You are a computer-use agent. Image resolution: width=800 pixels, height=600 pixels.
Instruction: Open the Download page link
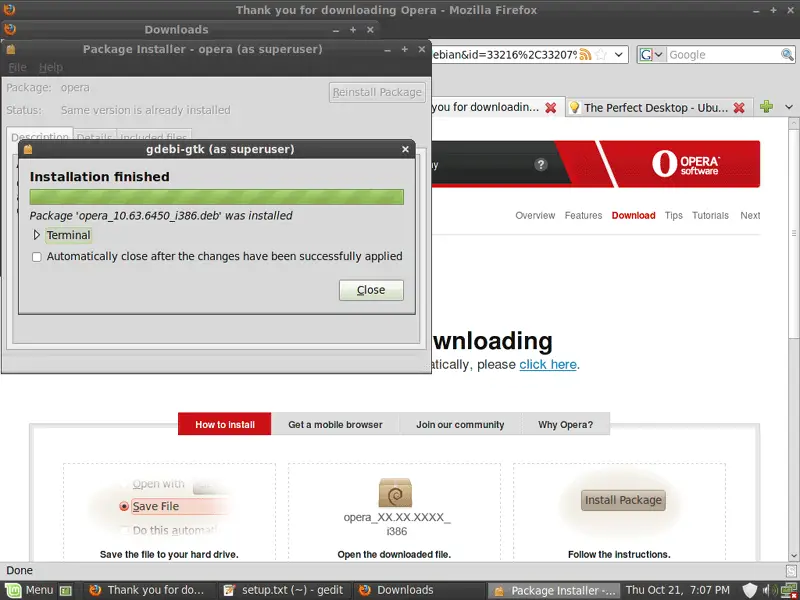tap(633, 215)
